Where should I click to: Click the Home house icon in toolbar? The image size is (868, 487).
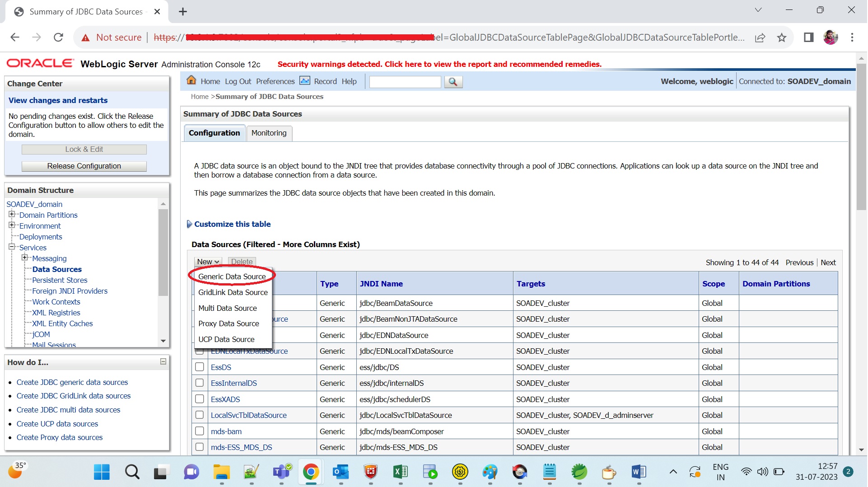click(191, 80)
